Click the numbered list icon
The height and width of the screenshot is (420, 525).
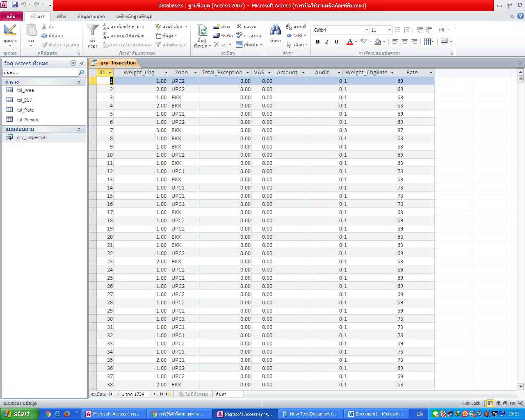[x=406, y=30]
